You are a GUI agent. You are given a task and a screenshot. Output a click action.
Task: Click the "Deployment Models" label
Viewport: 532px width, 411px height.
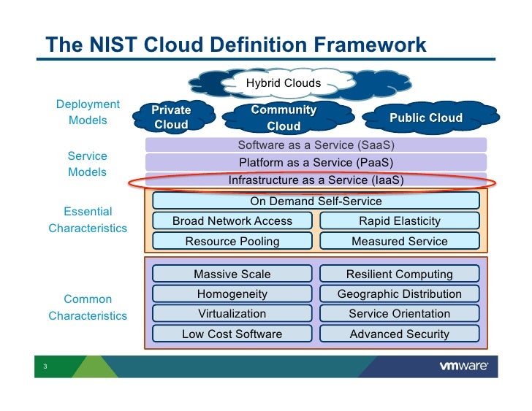(88, 112)
